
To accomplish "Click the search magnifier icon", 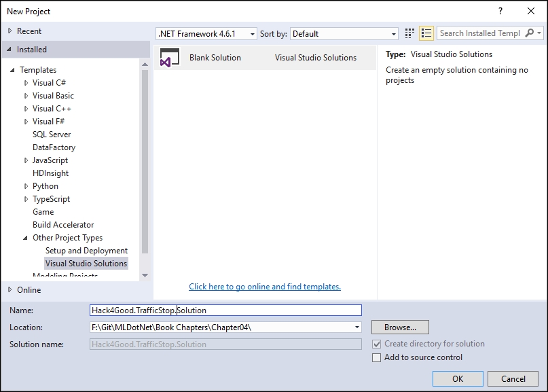I will (530, 33).
